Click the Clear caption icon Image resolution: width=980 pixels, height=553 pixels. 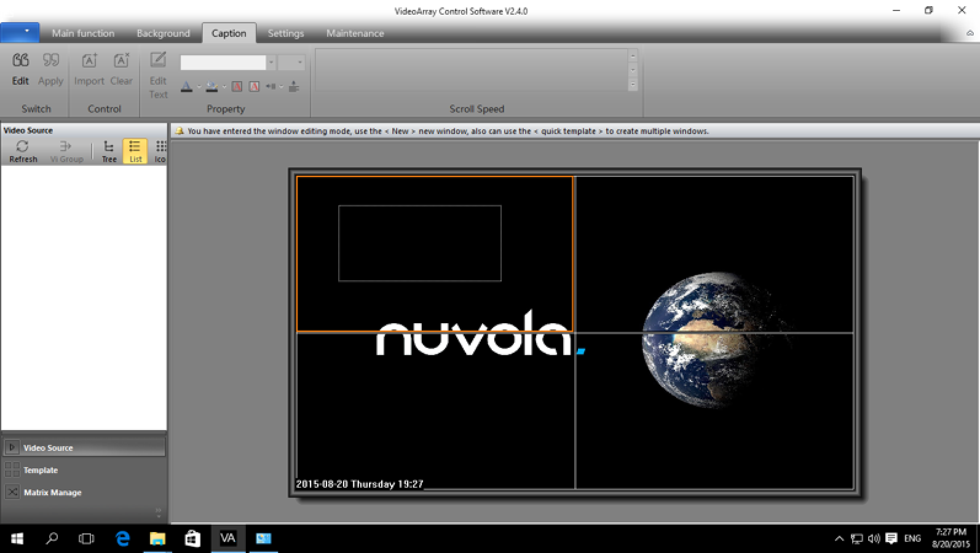[121, 60]
